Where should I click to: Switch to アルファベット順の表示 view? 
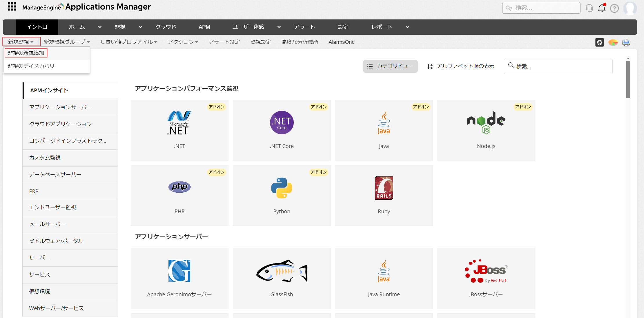click(x=461, y=66)
